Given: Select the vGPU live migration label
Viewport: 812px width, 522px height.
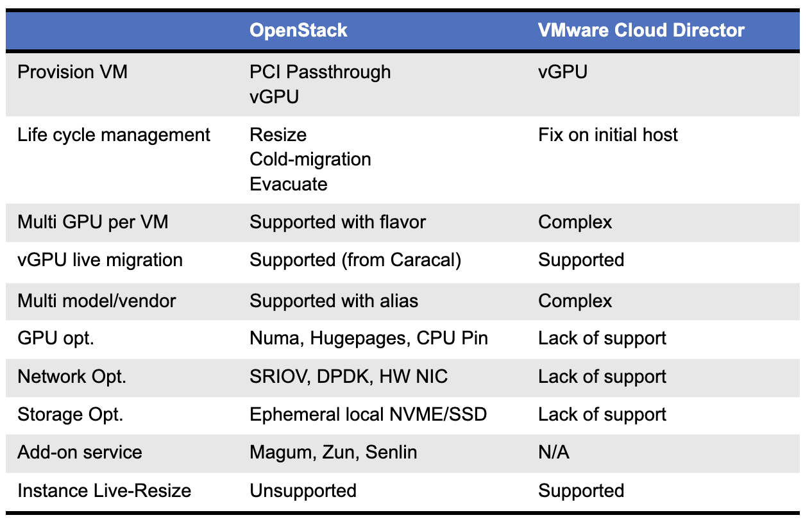Looking at the screenshot, I should [100, 260].
